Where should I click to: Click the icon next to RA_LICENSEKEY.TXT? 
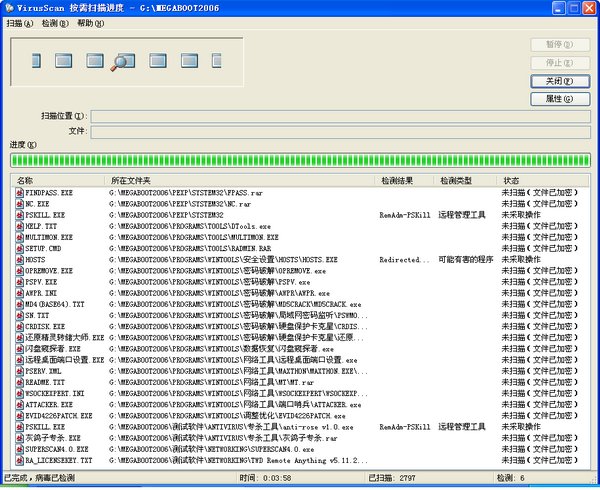(x=19, y=460)
